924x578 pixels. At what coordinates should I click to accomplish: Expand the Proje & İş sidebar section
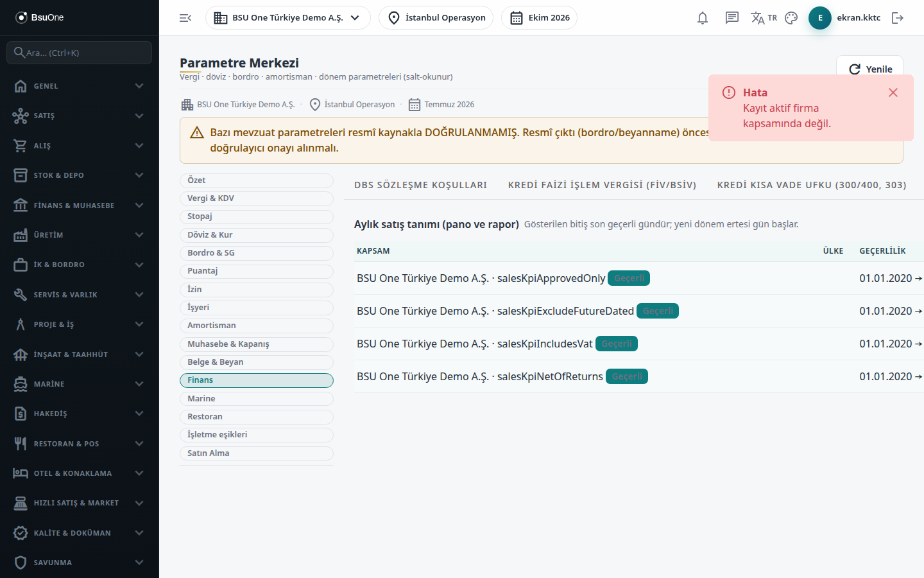coord(80,324)
